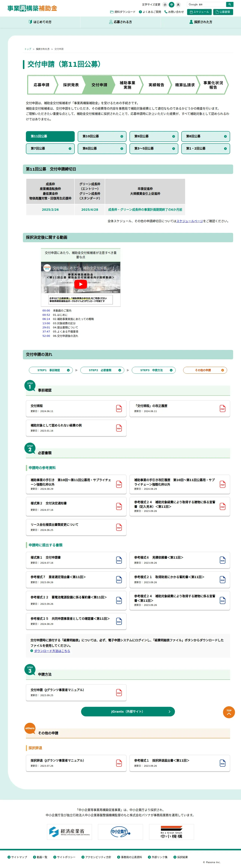
Task: Jump to STEP2 必要書類 anchor
Action: 102,370
